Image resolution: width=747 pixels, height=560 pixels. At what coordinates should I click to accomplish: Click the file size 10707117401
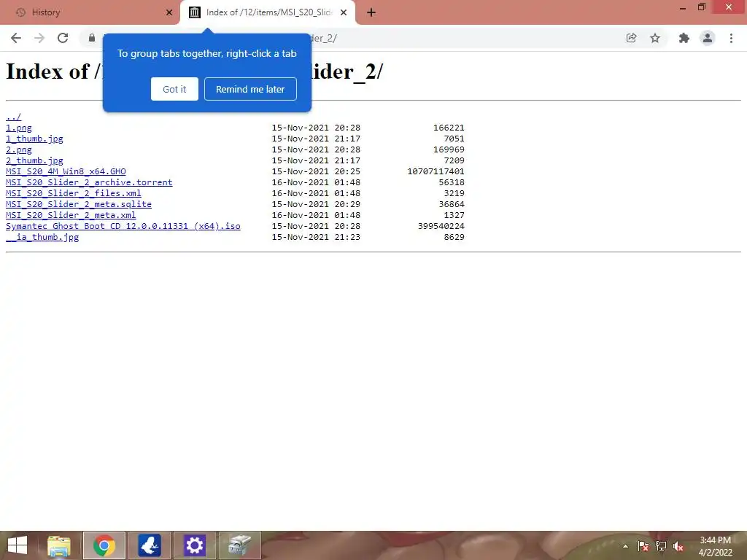(x=436, y=171)
